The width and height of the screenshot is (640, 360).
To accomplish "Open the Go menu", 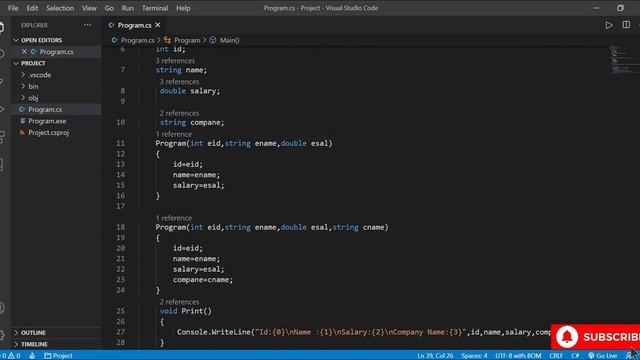I will [109, 8].
